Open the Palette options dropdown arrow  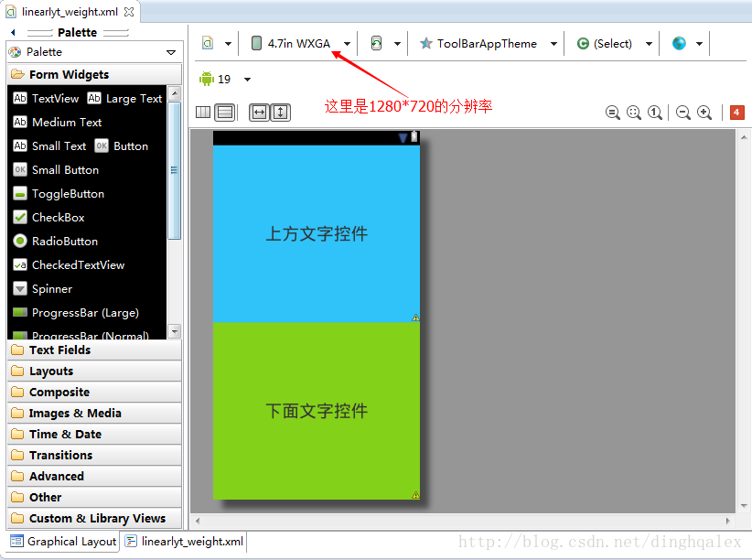(171, 52)
